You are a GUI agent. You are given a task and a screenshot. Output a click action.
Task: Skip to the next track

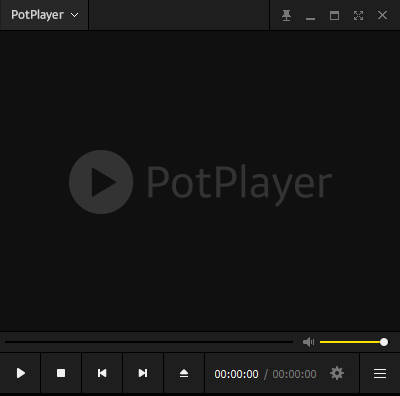click(143, 373)
